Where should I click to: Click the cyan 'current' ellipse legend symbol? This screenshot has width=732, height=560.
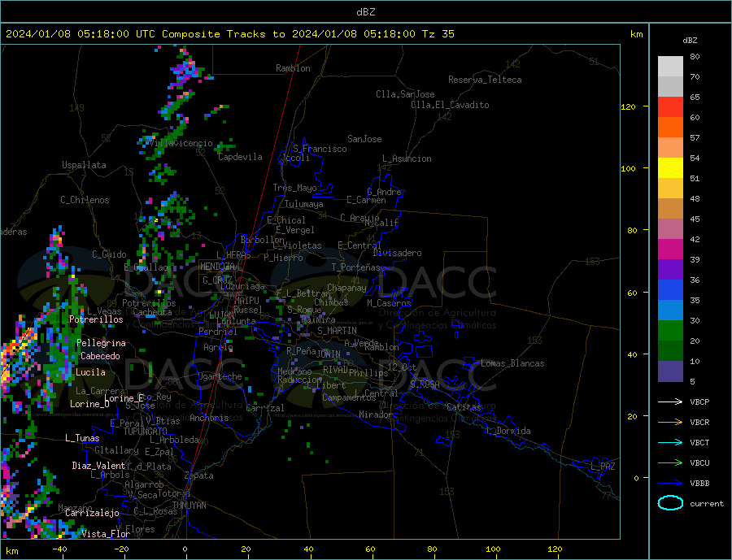(x=670, y=503)
